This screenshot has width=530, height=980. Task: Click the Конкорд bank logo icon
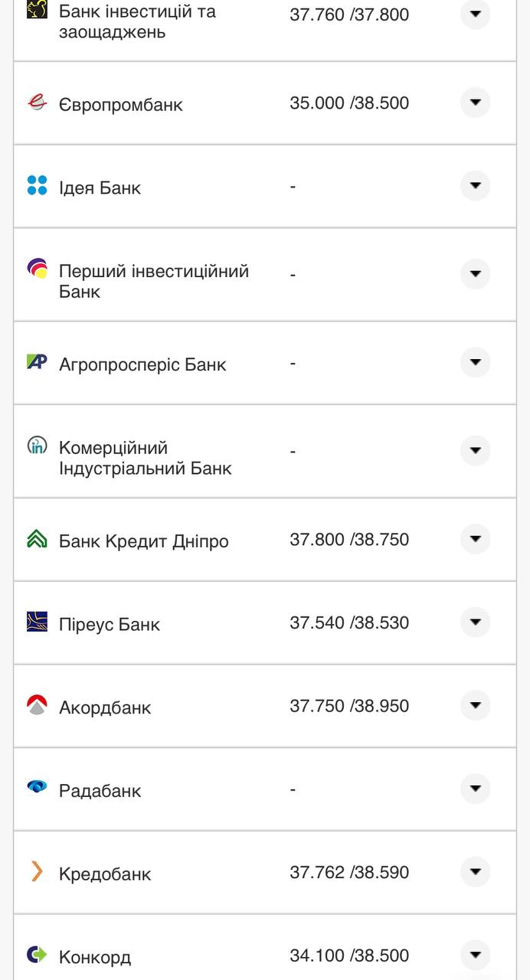click(x=36, y=955)
